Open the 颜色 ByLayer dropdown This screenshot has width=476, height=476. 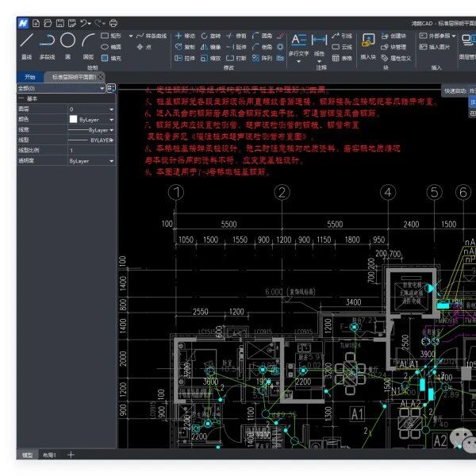coord(111,119)
